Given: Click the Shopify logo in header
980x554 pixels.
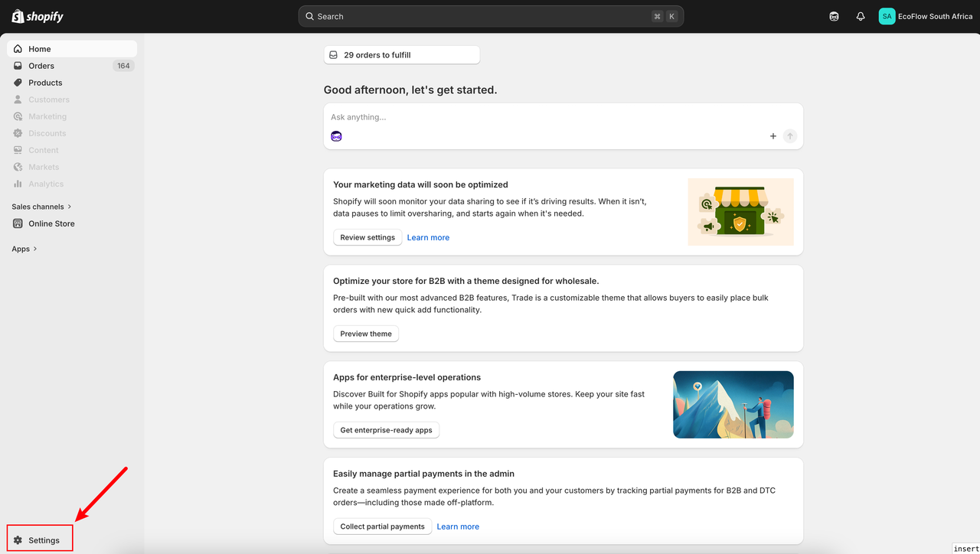Looking at the screenshot, I should 38,16.
